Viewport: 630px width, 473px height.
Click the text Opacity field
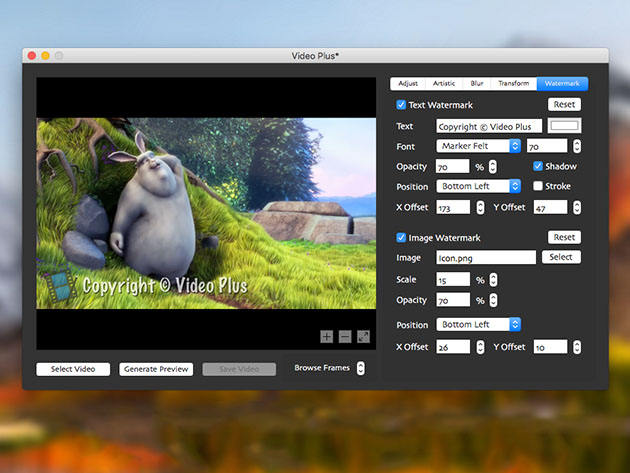(452, 166)
